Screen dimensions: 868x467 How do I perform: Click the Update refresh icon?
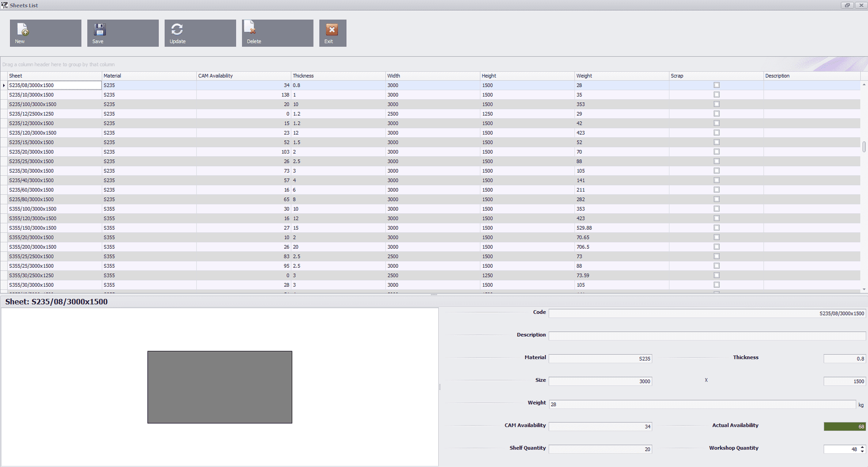point(177,29)
